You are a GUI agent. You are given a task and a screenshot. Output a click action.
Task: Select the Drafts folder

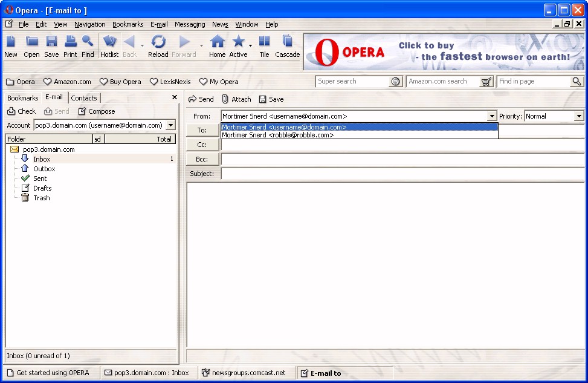[42, 188]
